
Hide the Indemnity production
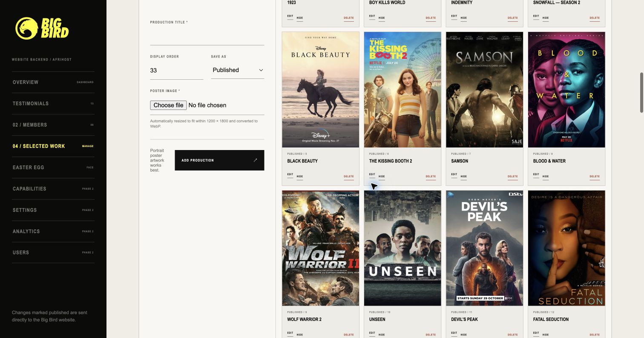(464, 18)
